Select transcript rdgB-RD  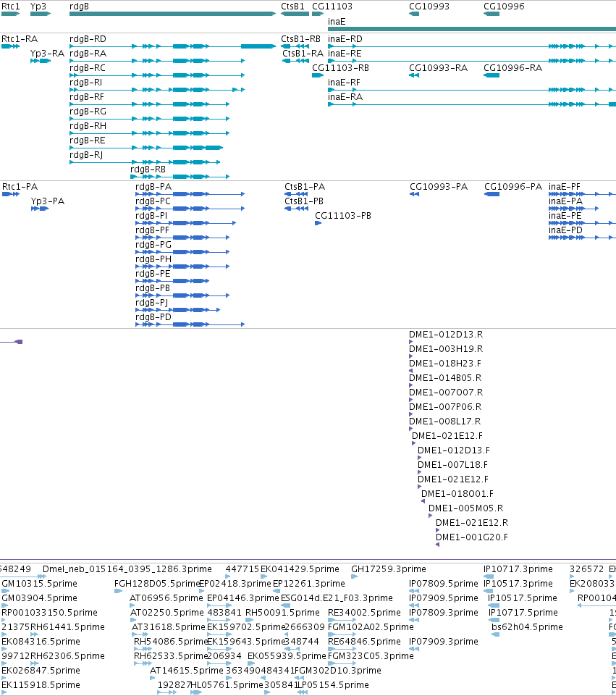click(172, 46)
